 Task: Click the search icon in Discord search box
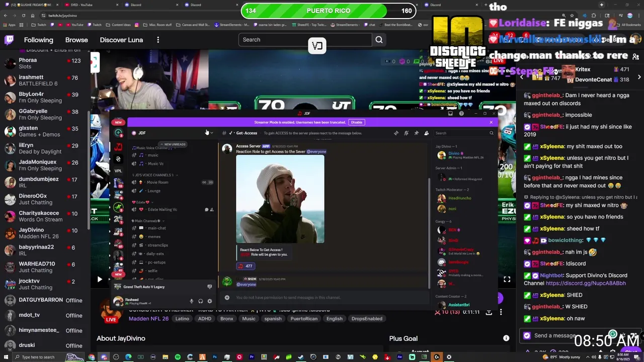(492, 133)
